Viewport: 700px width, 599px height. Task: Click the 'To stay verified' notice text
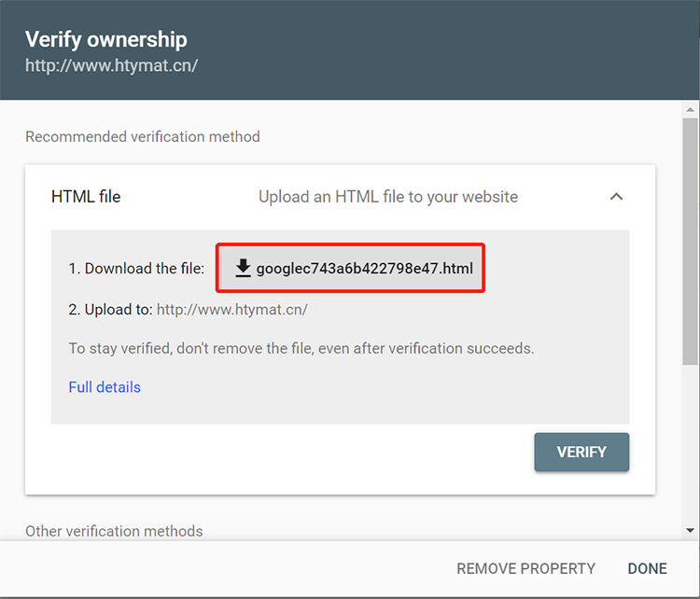pos(301,348)
